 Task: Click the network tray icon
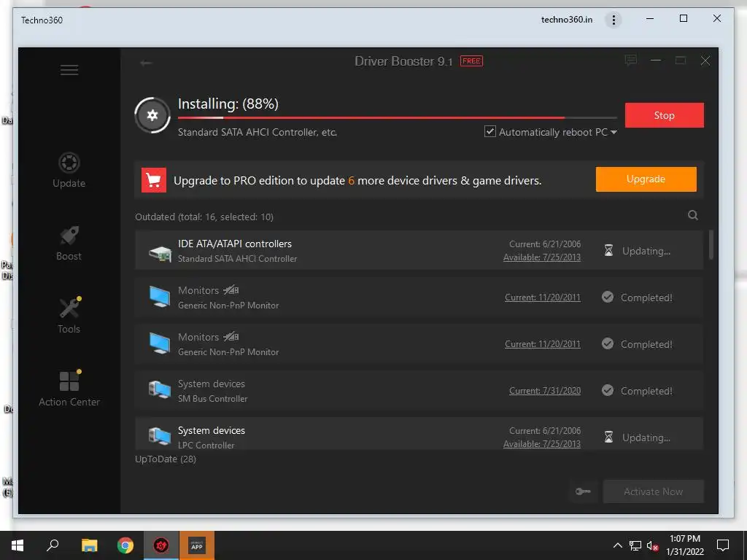click(x=635, y=545)
